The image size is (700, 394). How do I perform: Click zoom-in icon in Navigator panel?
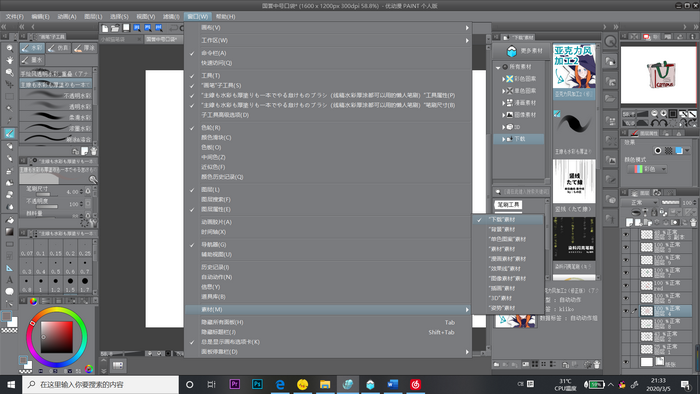[663, 114]
